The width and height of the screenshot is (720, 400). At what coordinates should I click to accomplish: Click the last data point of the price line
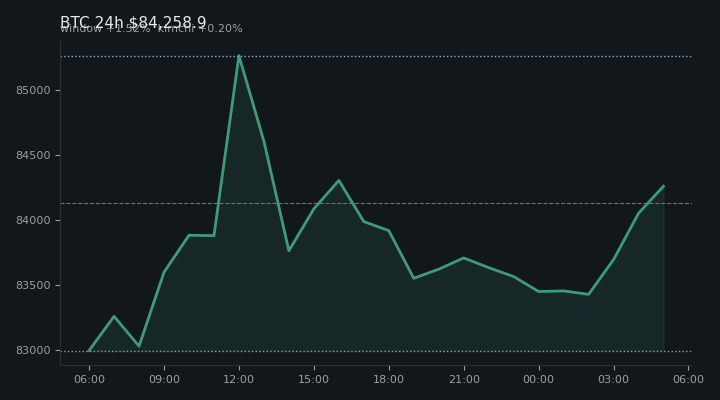click(x=664, y=186)
